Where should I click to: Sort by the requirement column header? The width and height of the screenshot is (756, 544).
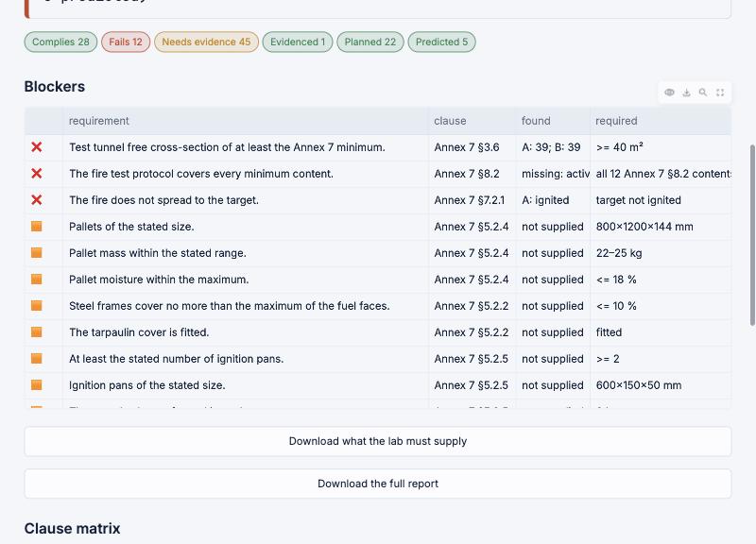pyautogui.click(x=246, y=121)
